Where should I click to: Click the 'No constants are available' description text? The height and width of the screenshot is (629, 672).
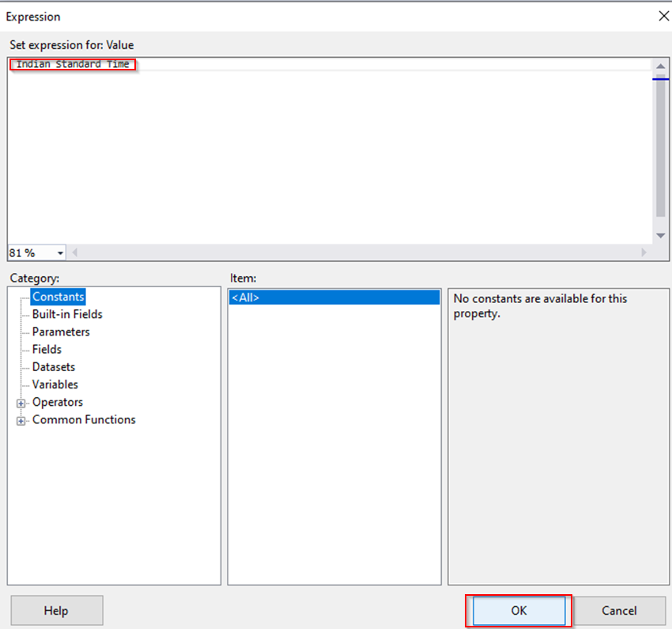pyautogui.click(x=540, y=305)
